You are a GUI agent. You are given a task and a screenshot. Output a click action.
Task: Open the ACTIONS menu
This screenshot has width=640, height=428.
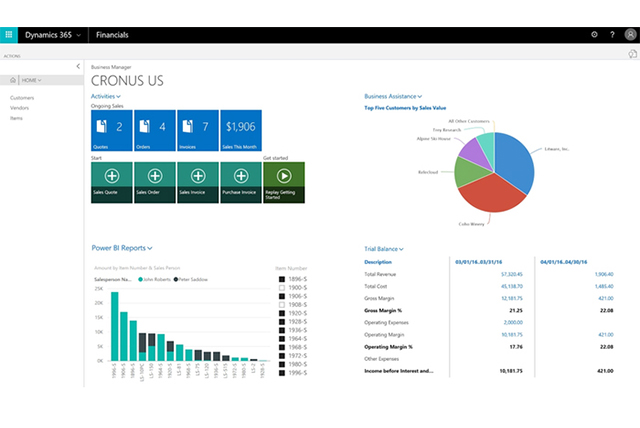(12, 56)
